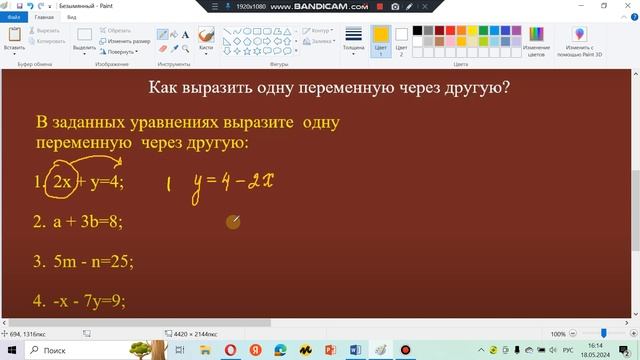Click the vertical scrollbar down arrow

636,314
